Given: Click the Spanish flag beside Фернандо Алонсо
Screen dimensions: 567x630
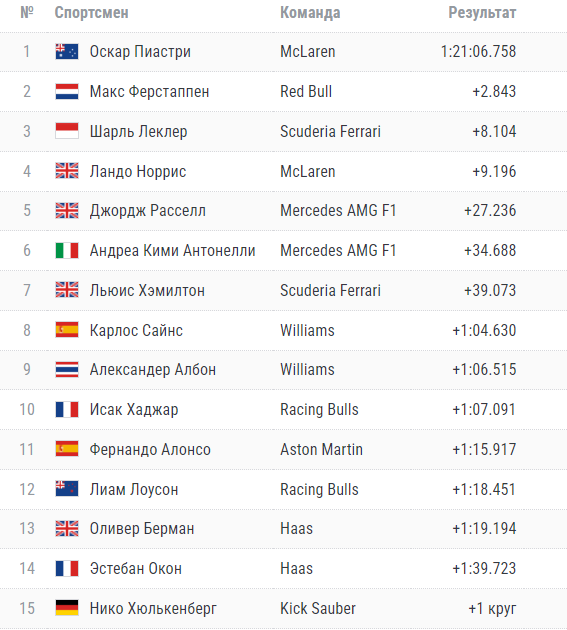Looking at the screenshot, I should coord(67,449).
